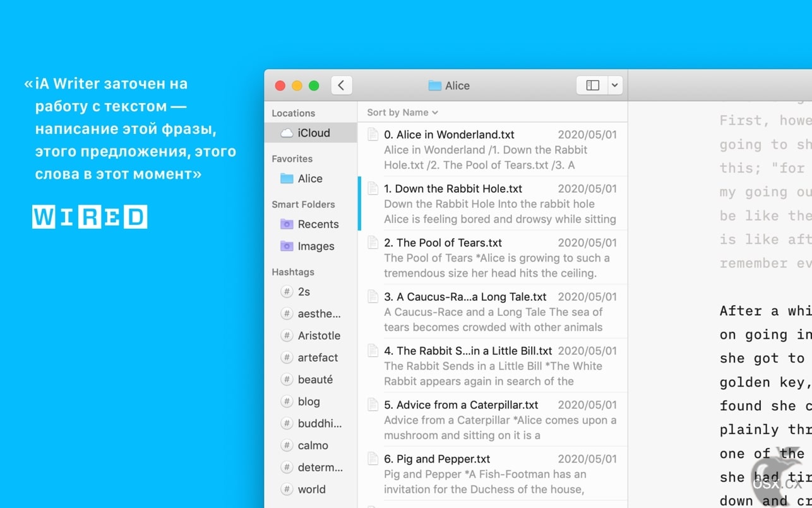This screenshot has height=508, width=812.
Task: Click hashtag icon beside world
Action: [x=287, y=490]
